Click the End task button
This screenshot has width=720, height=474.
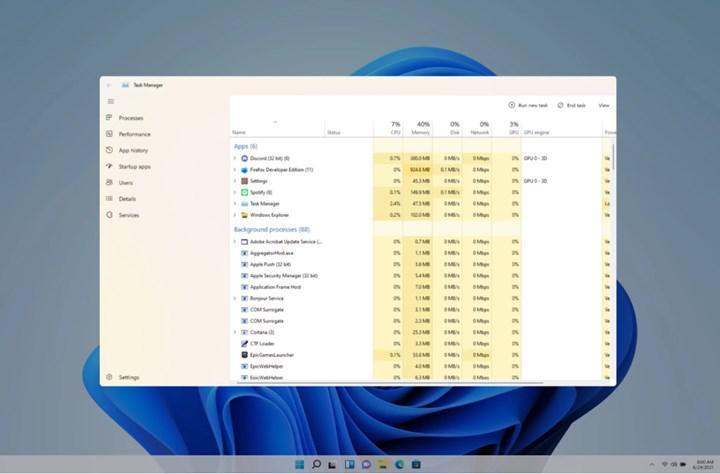pyautogui.click(x=572, y=105)
